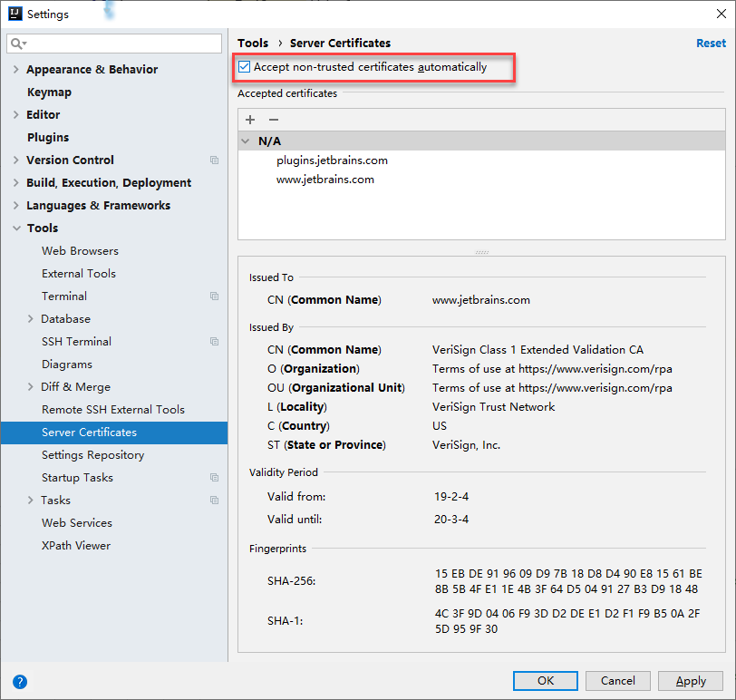Click the project-level icon next to Terminal
The image size is (736, 700).
click(x=215, y=297)
